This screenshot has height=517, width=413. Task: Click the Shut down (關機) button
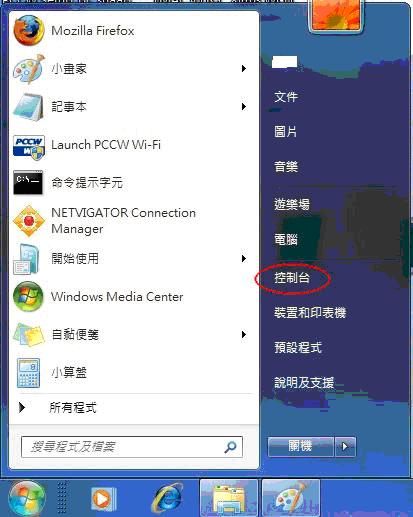(301, 446)
